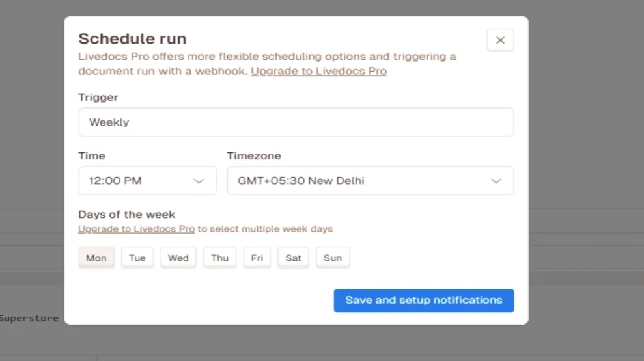Viewport: 644px width, 361px height.
Task: Select Sat as the run day
Action: tap(293, 258)
